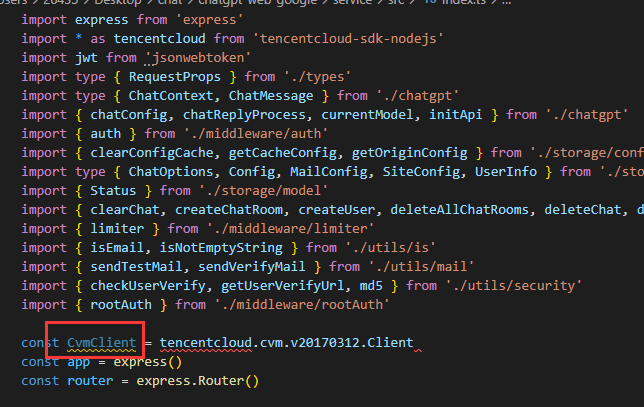Click the MailConfig type import

pyautogui.click(x=329, y=172)
